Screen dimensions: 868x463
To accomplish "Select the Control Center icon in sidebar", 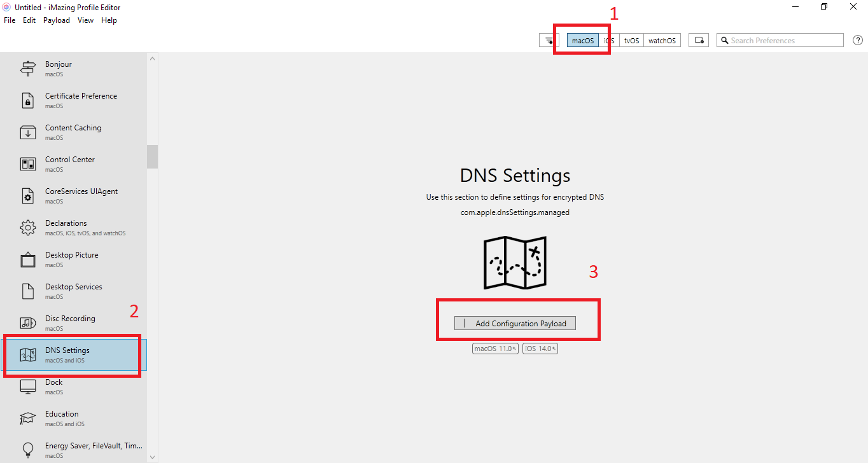I will click(28, 164).
